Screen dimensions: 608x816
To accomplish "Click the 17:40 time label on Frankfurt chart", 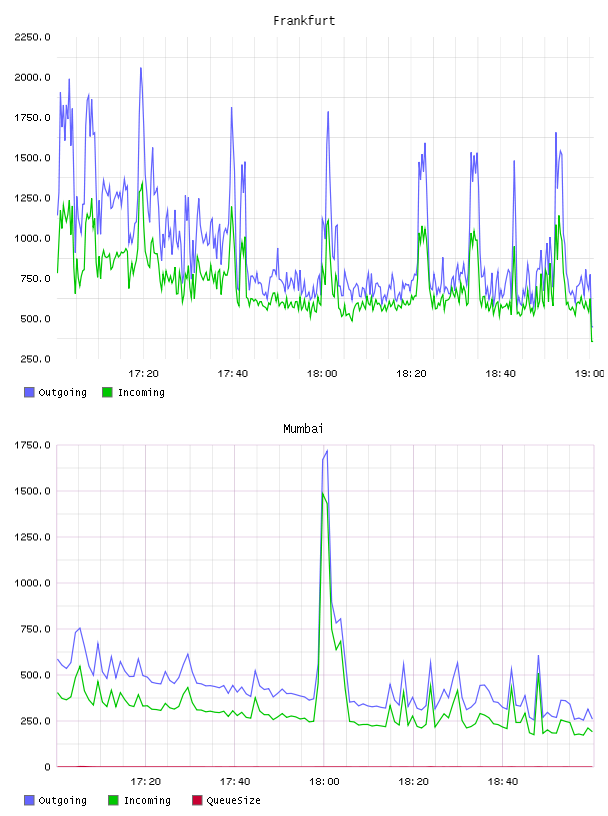I will [x=233, y=374].
